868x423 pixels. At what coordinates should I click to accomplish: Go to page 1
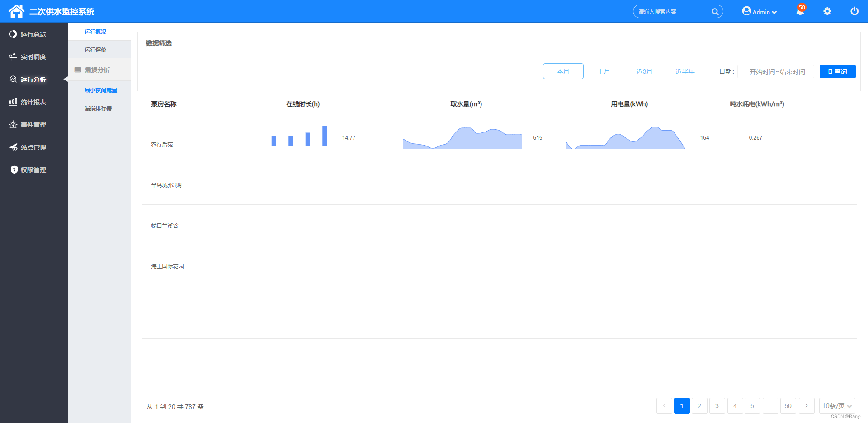coord(682,405)
